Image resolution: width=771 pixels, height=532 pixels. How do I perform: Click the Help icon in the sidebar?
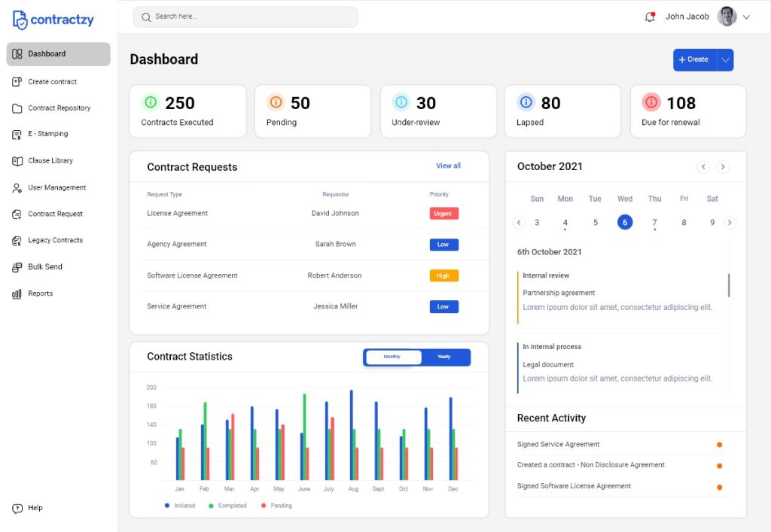[17, 509]
